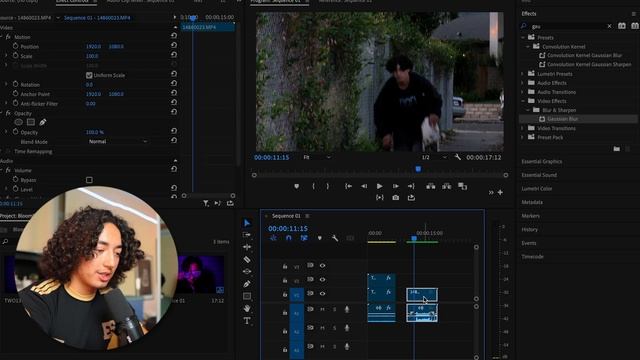
Task: Open the Lumetri Color panel
Action: [537, 189]
